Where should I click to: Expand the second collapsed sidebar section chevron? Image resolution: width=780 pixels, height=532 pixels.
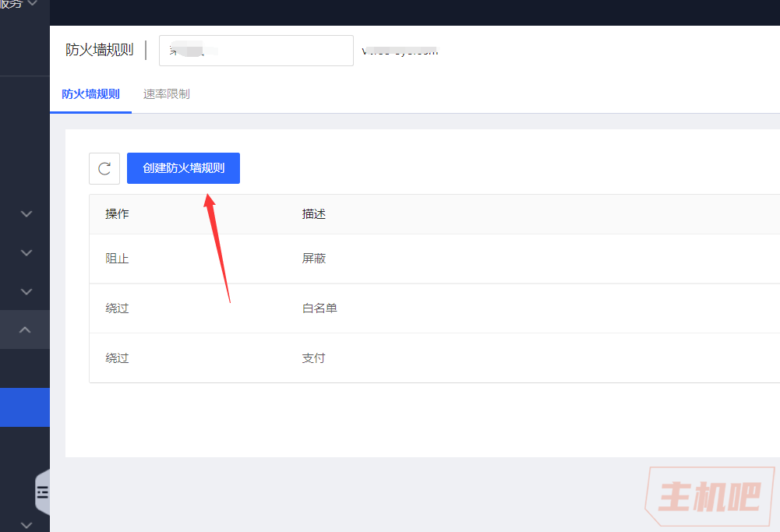point(26,252)
